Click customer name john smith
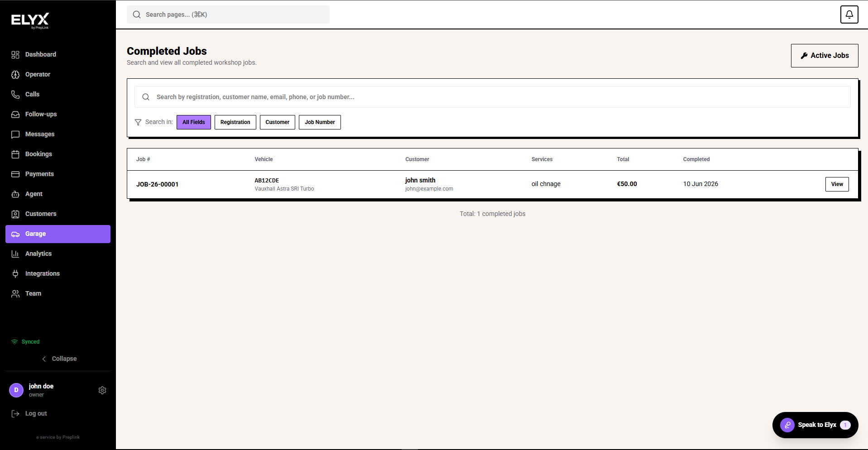868x450 pixels. (x=420, y=180)
